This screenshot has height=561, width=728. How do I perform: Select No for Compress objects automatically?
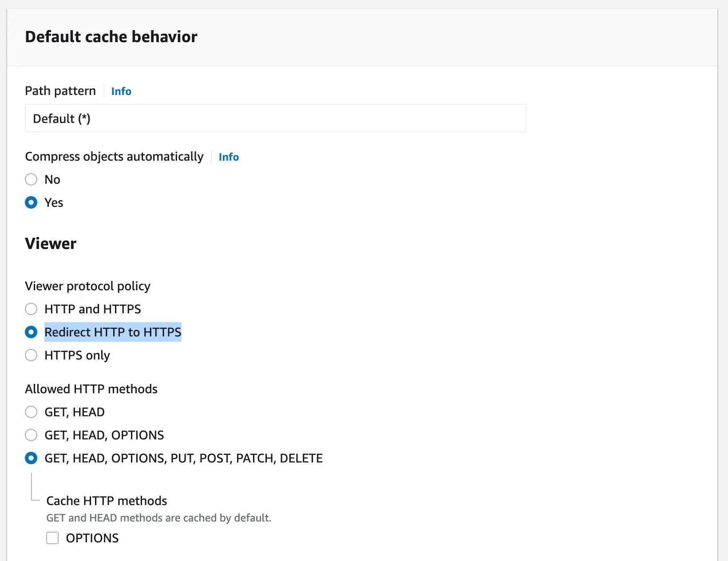point(31,179)
